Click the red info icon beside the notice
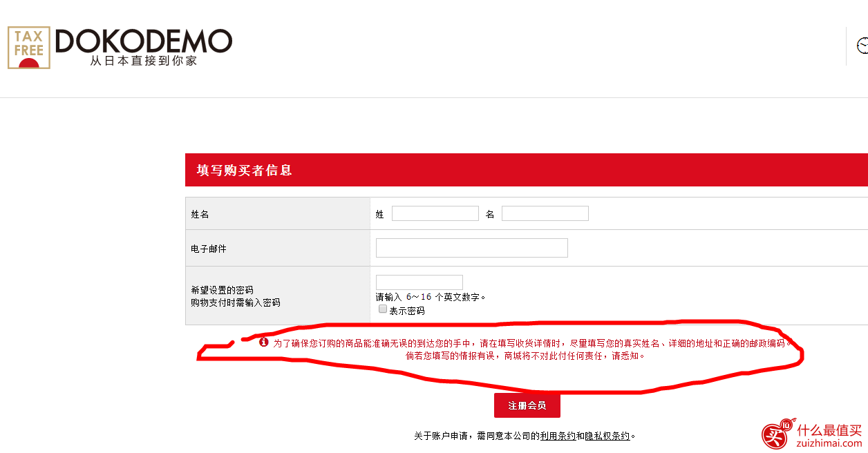868x453 pixels. (263, 342)
